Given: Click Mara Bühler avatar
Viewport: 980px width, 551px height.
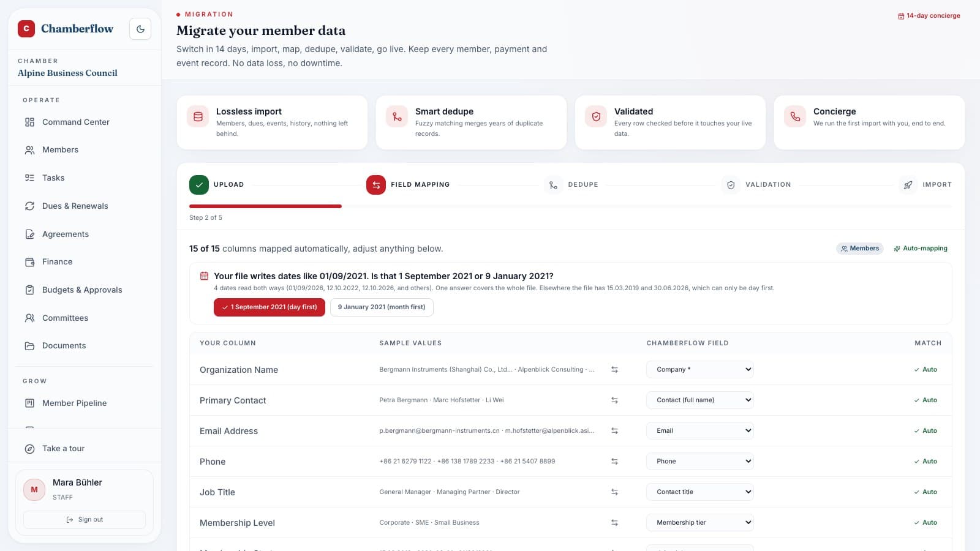Looking at the screenshot, I should coord(34,489).
